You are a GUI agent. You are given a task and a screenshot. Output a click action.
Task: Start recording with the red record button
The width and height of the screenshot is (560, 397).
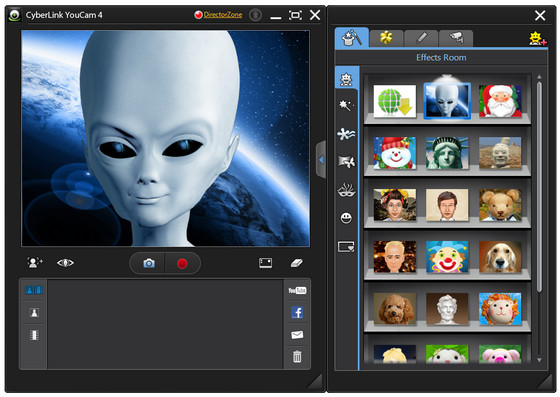(x=182, y=263)
